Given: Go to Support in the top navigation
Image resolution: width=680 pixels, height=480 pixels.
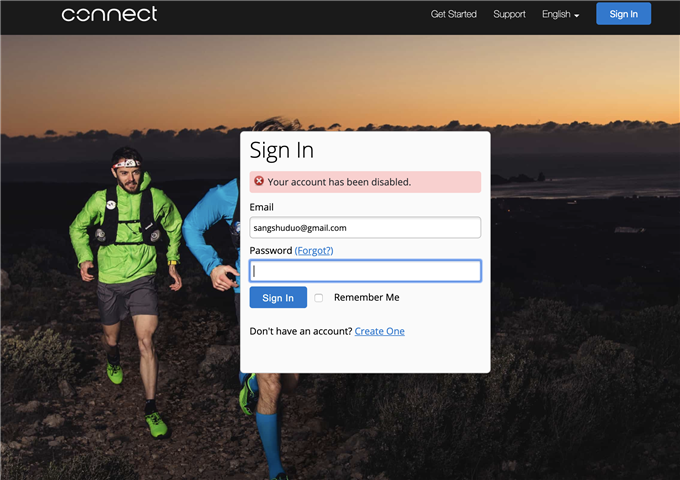Looking at the screenshot, I should point(509,14).
